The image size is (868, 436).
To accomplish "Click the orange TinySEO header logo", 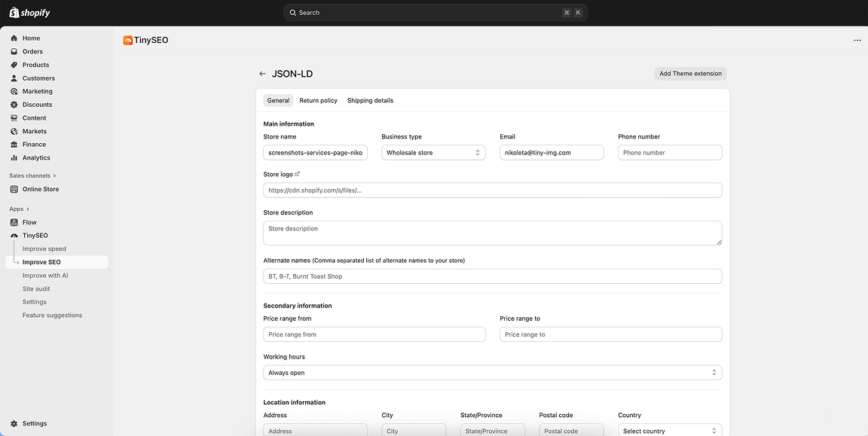I will pos(128,40).
